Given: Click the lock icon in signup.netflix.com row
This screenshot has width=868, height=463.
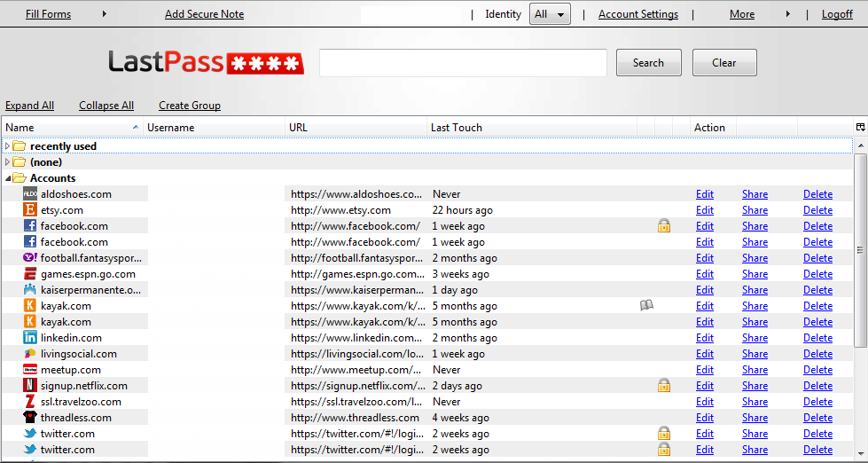Looking at the screenshot, I should click(x=664, y=385).
